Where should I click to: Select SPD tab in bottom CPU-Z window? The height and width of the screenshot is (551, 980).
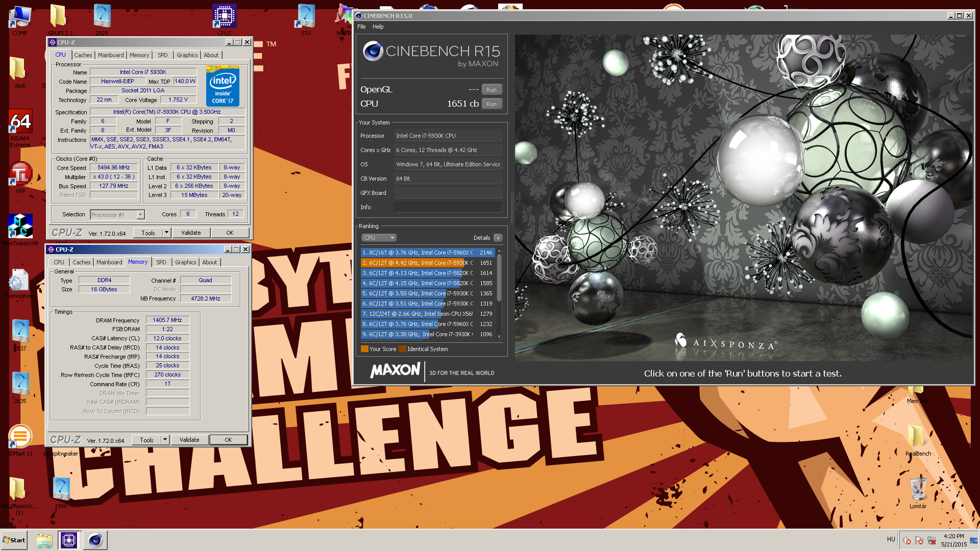pyautogui.click(x=161, y=262)
